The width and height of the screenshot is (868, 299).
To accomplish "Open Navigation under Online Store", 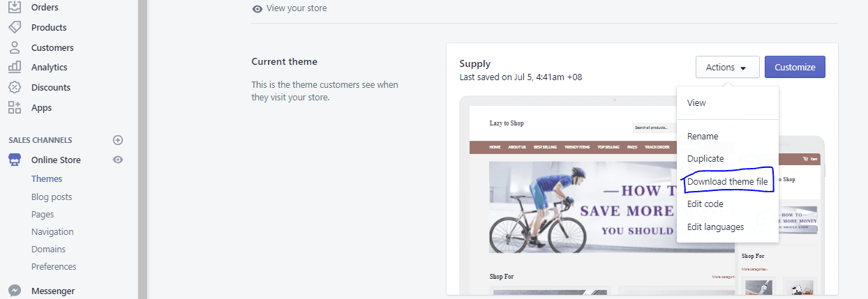I will click(x=52, y=232).
